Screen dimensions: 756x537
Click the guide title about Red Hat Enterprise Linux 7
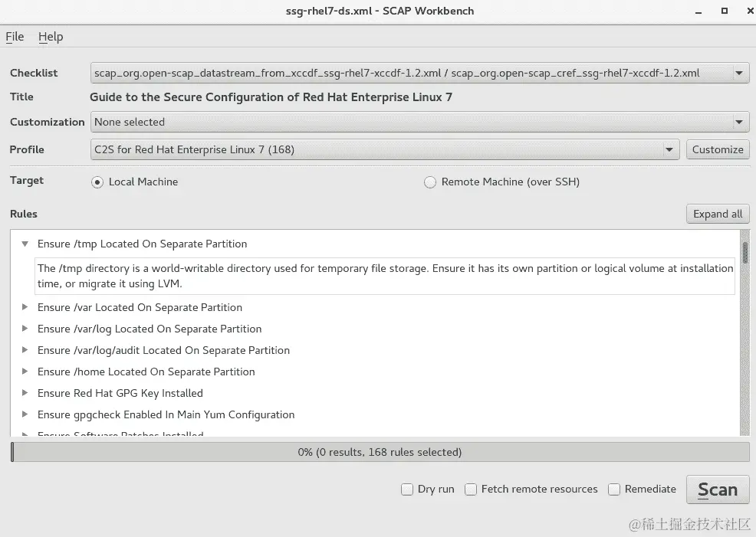271,97
